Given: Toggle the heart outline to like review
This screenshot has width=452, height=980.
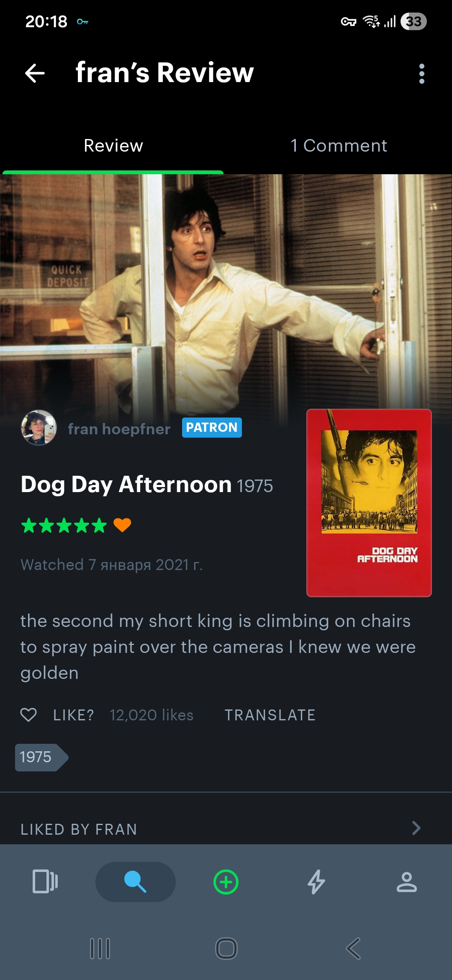Looking at the screenshot, I should click(28, 714).
